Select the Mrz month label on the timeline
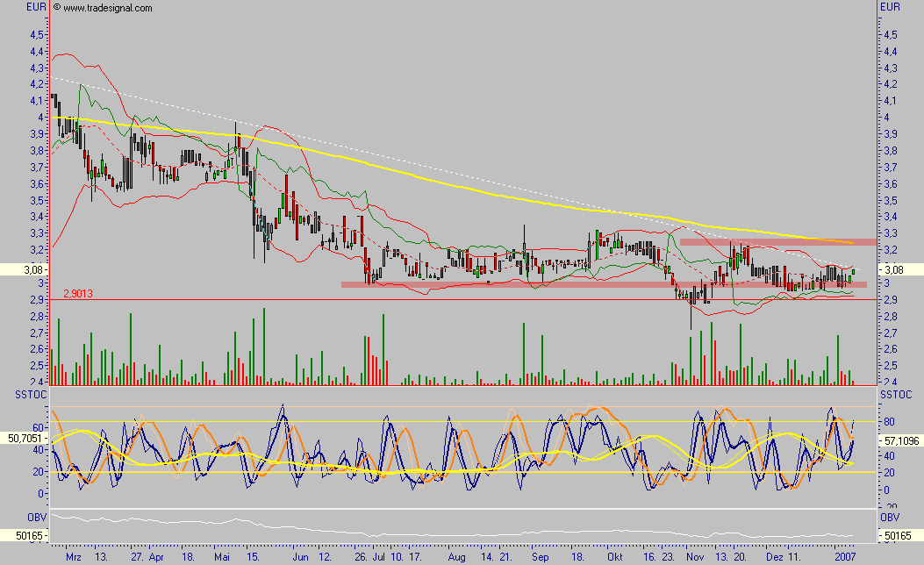This screenshot has width=924, height=565. pyautogui.click(x=73, y=556)
